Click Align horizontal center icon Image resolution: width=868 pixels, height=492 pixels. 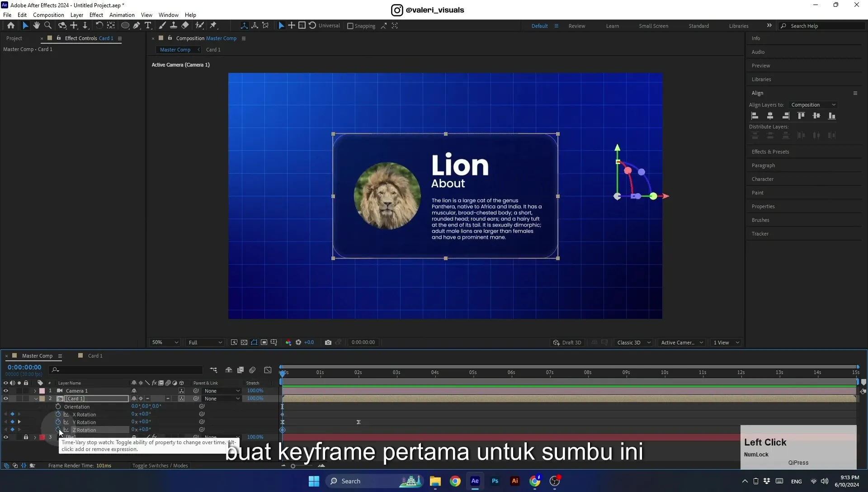click(x=770, y=116)
